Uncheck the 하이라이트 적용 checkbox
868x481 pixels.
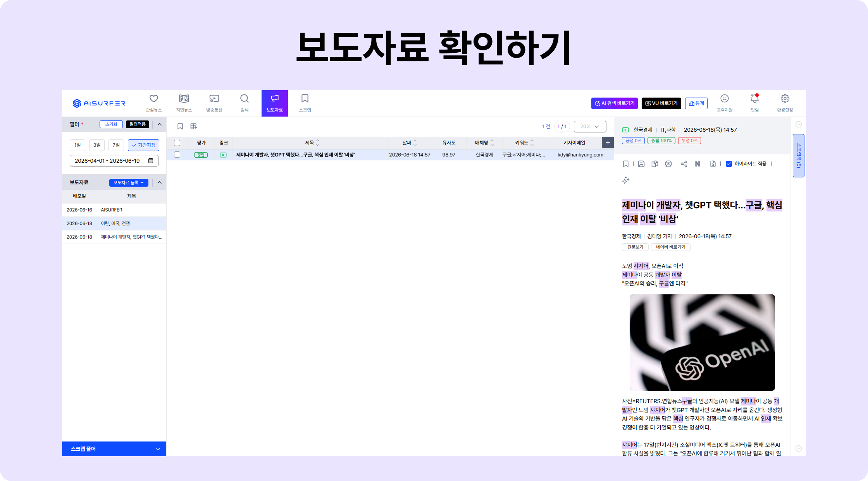click(x=729, y=164)
